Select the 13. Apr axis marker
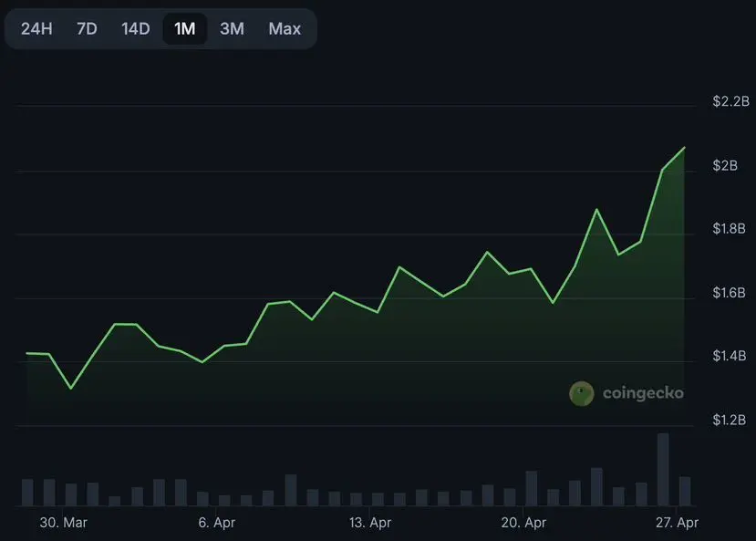 coord(370,524)
